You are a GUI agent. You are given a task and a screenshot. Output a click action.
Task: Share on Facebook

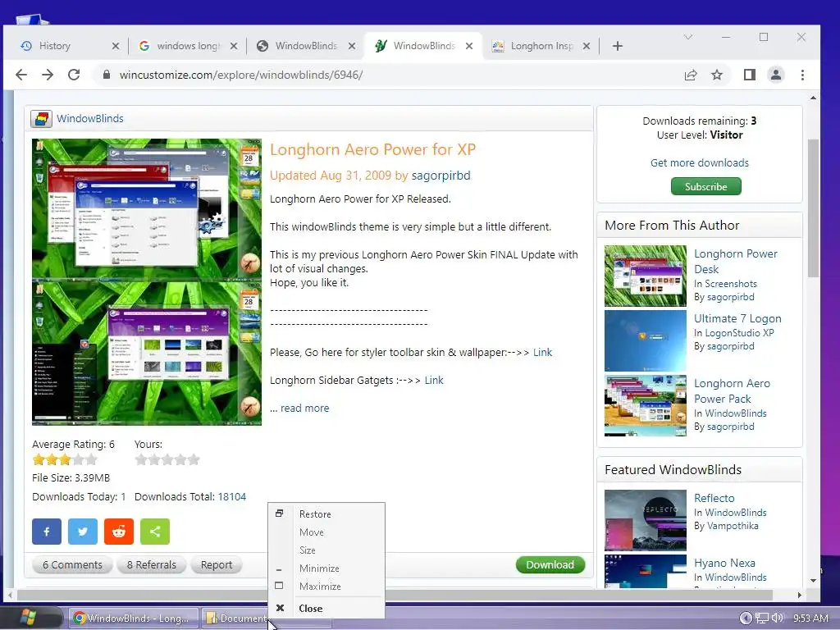[x=47, y=532]
